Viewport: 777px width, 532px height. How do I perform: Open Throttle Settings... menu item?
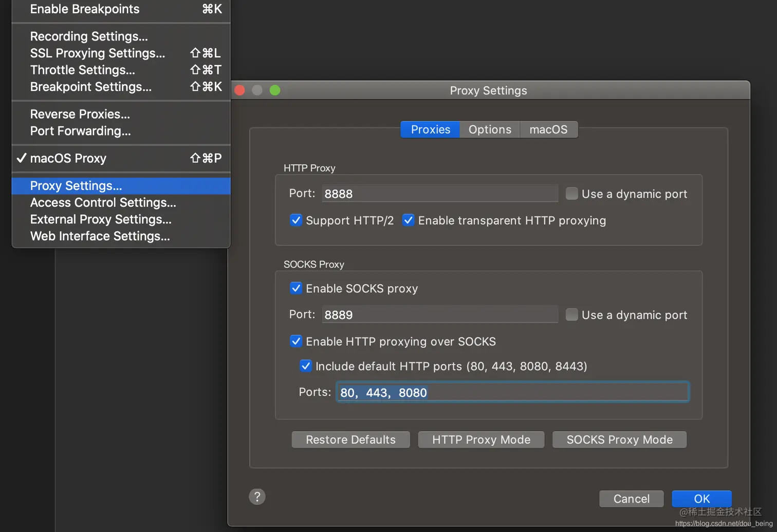[x=121, y=70]
